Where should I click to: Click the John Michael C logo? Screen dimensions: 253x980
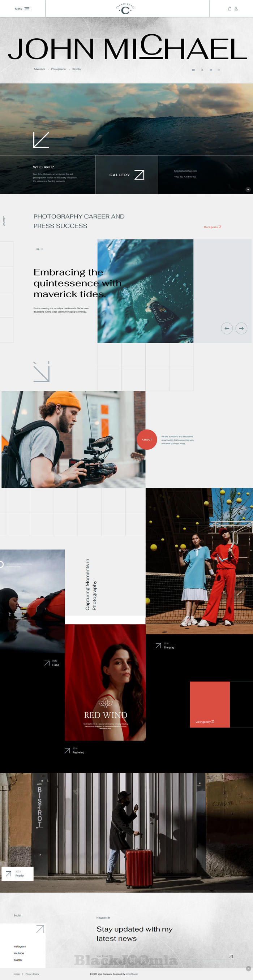pyautogui.click(x=125, y=9)
